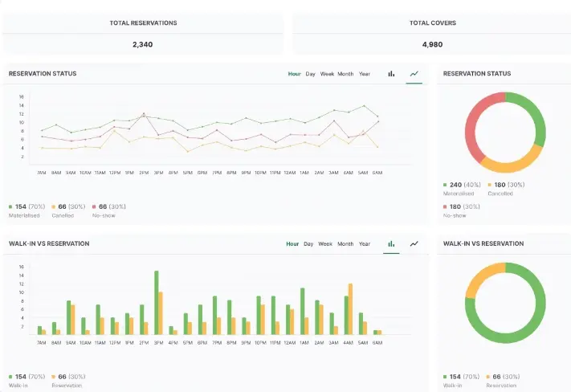The image size is (571, 392).
Task: Toggle Materialised 240 legend under donut chart
Action: click(x=462, y=189)
